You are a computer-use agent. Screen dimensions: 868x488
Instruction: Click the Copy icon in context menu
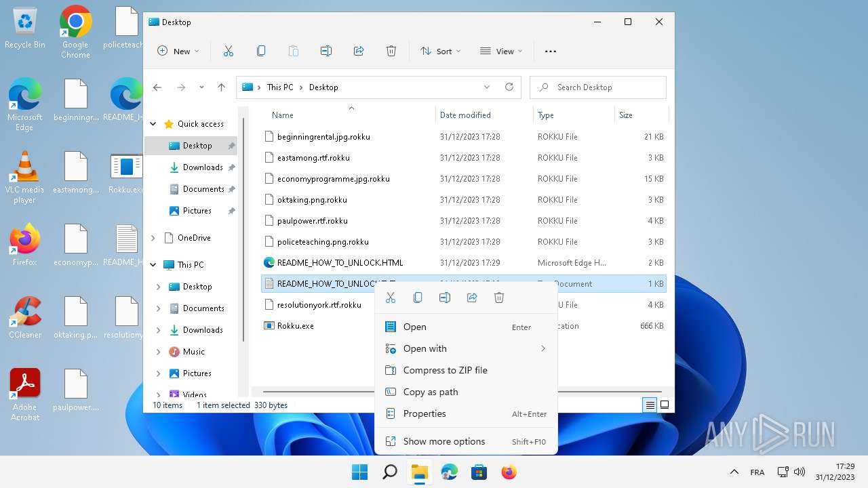click(x=418, y=298)
